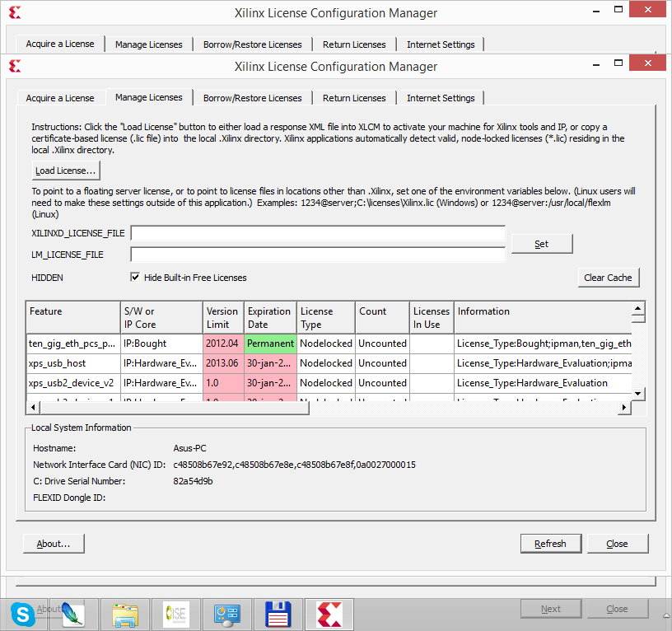The height and width of the screenshot is (631, 672).
Task: Click the Asus-PC hostname value
Action: coord(190,448)
